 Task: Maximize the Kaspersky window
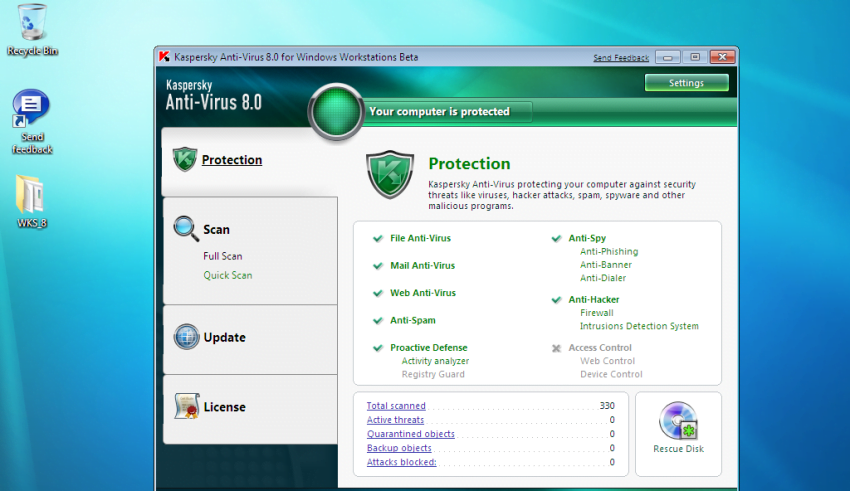[695, 57]
